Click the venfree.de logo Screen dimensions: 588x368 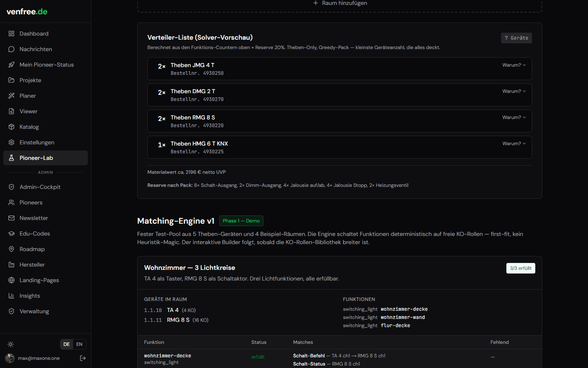(x=27, y=11)
